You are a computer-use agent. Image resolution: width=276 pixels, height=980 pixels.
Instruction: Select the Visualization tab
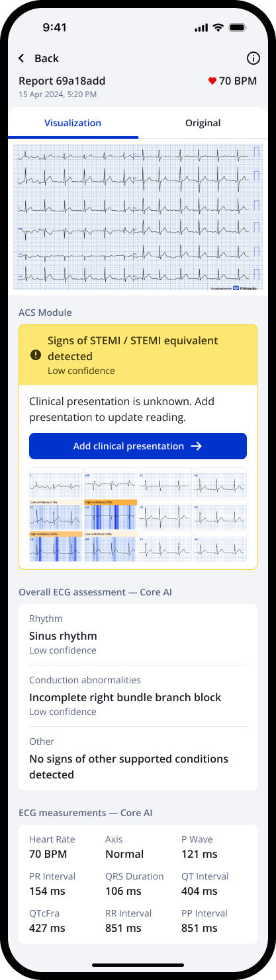(73, 123)
